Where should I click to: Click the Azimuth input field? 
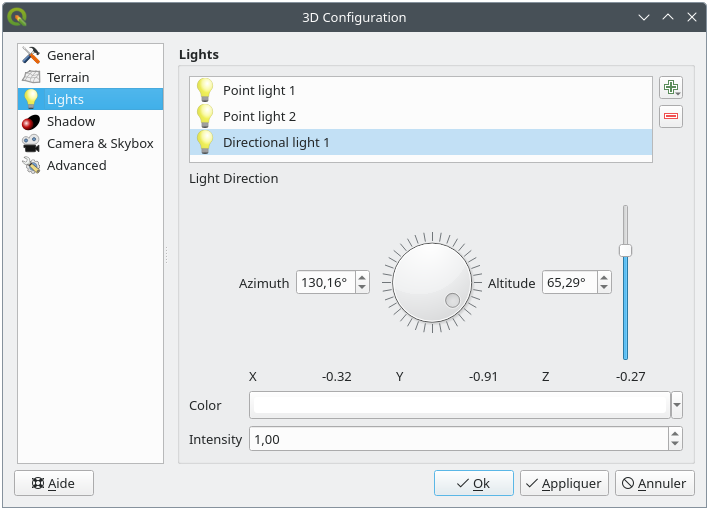tap(326, 283)
